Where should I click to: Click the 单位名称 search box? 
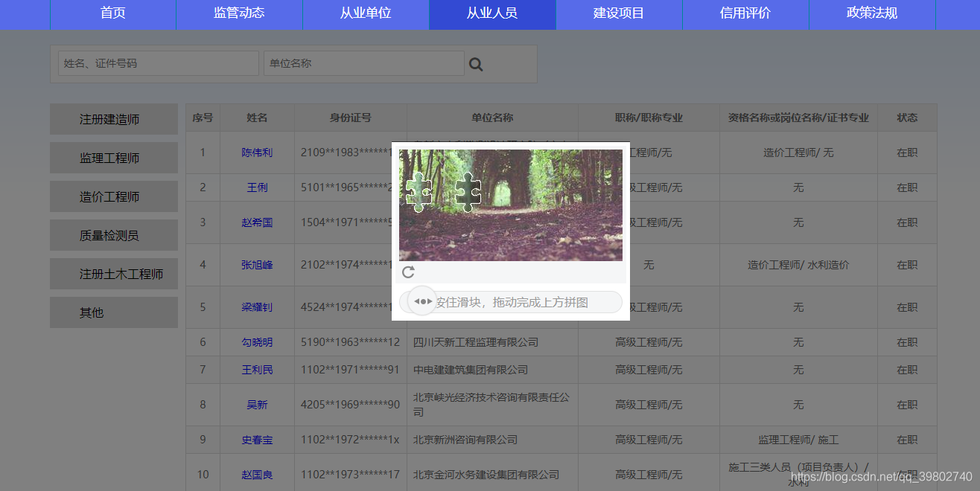(363, 64)
